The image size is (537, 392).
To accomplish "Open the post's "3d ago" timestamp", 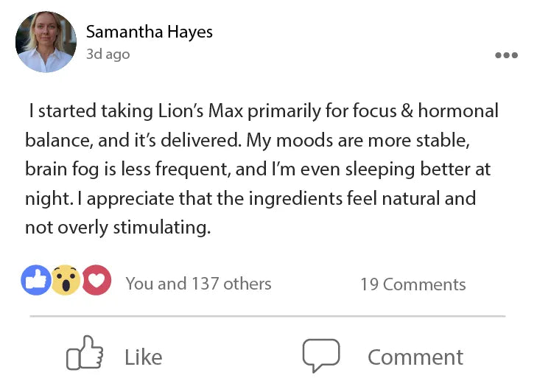I will [108, 55].
